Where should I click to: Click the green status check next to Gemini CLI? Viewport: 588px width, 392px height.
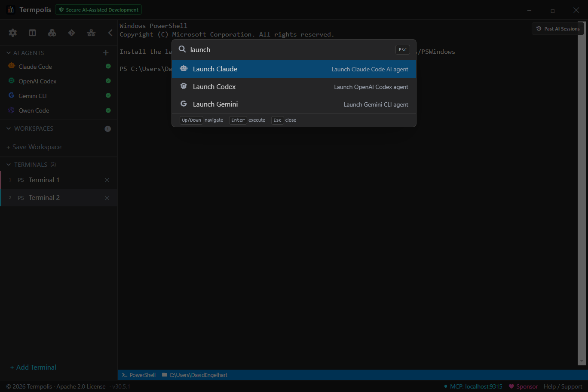click(x=108, y=95)
